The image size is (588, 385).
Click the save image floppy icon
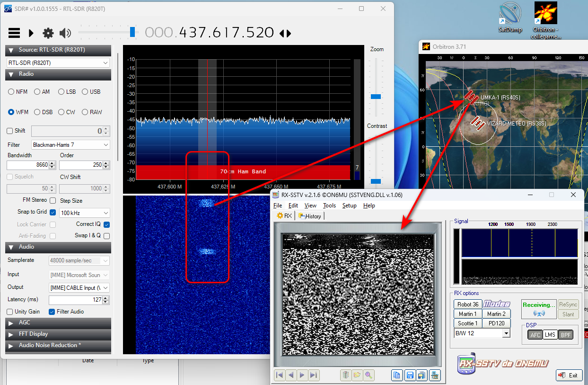(x=410, y=375)
